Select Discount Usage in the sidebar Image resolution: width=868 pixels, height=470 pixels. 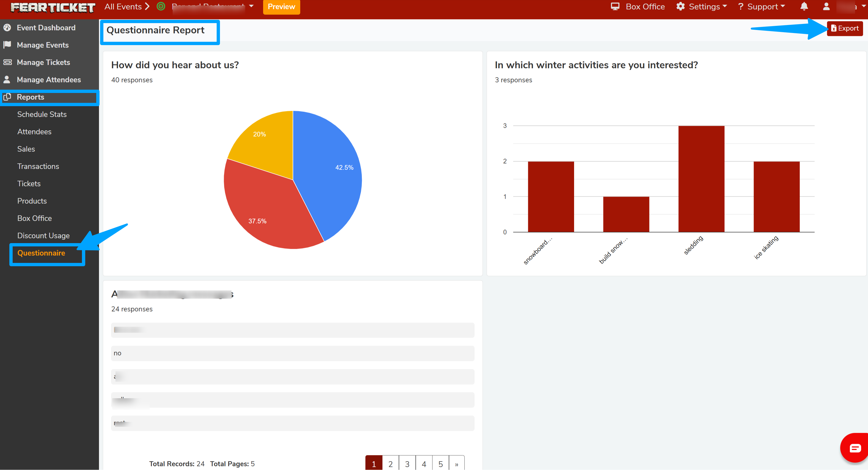(x=43, y=236)
